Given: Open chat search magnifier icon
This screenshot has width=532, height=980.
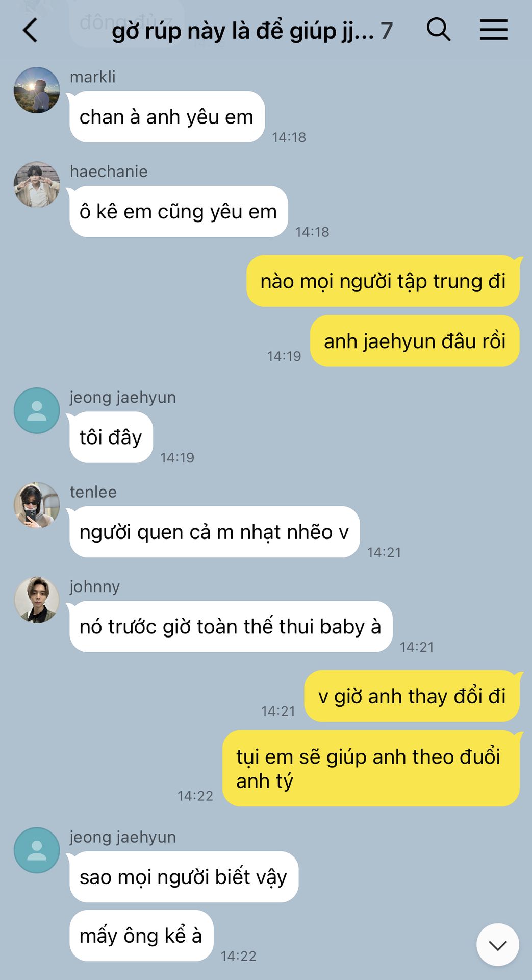Looking at the screenshot, I should click(439, 30).
